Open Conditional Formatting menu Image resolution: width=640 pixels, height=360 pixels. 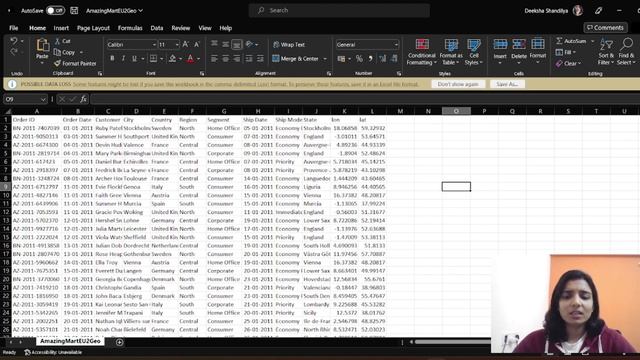422,51
